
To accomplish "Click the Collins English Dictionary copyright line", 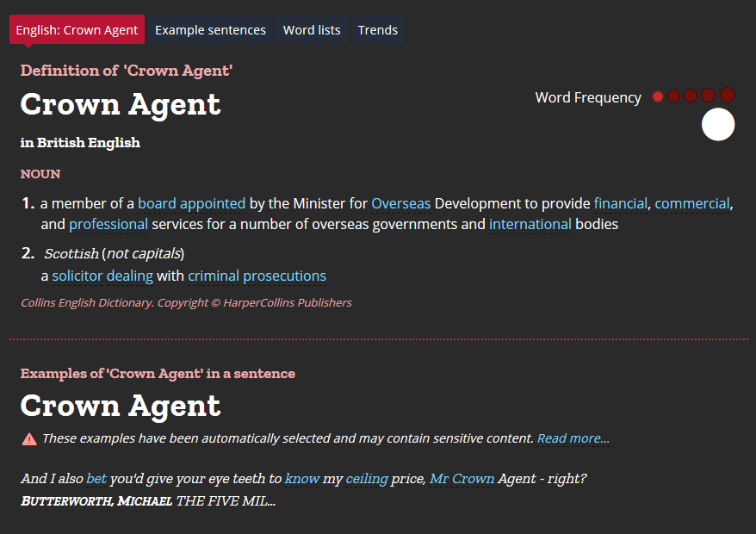I will click(x=186, y=303).
